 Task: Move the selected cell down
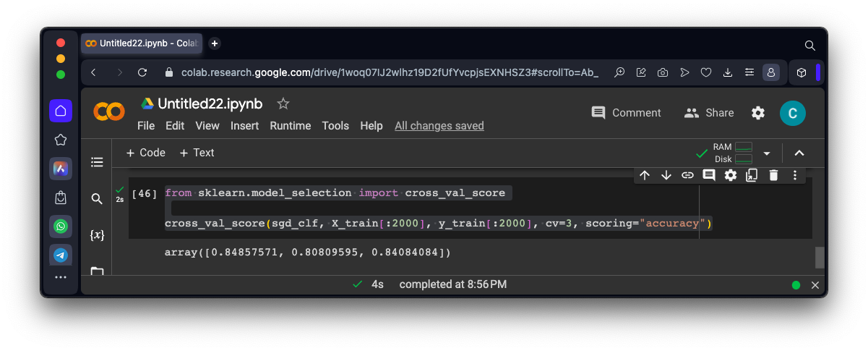(666, 175)
